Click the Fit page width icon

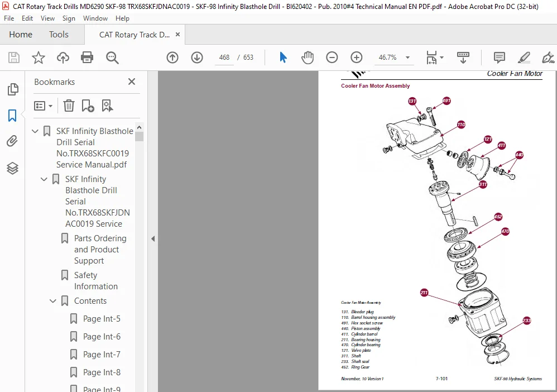point(431,57)
